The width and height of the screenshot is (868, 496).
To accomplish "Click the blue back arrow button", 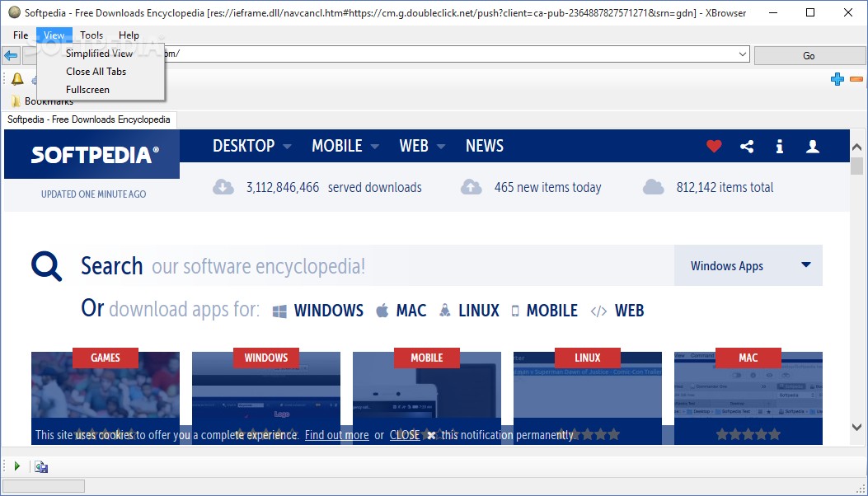I will 11,55.
